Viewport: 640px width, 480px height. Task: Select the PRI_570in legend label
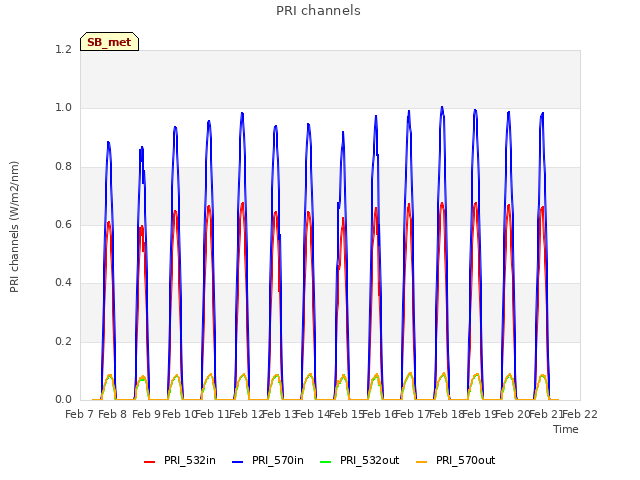[278, 460]
